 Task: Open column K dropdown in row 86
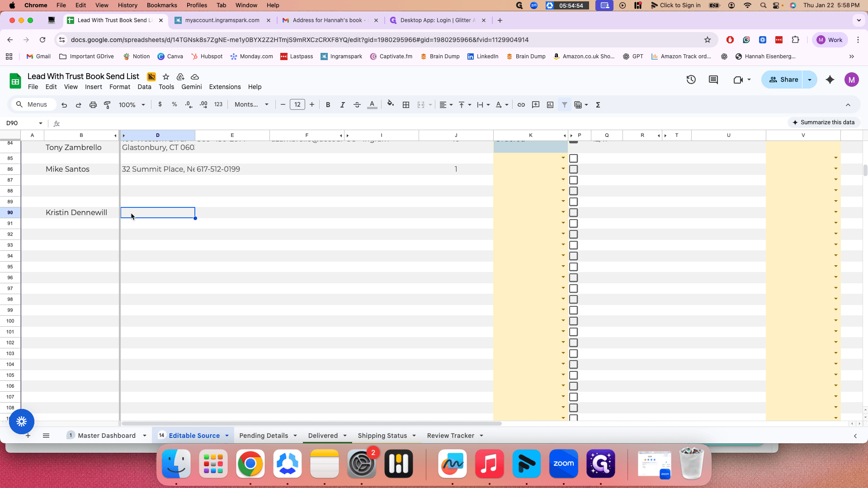pyautogui.click(x=563, y=169)
